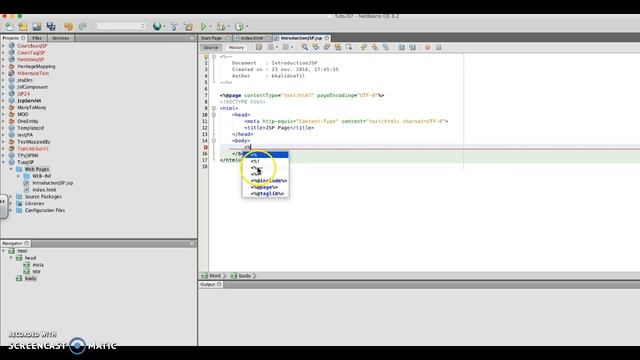Select index.html in the project tree
Screen dimensions: 640x360
[x=44, y=190]
